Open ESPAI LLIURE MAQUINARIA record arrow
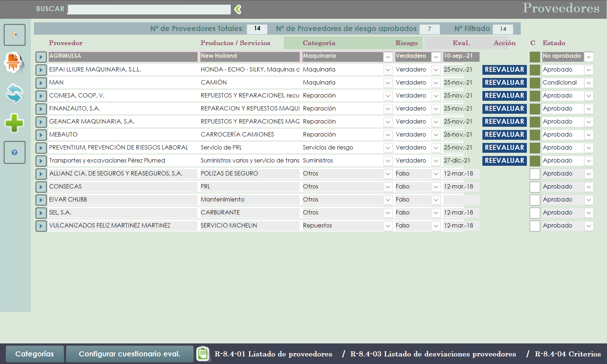The height and width of the screenshot is (364, 607). pyautogui.click(x=41, y=70)
